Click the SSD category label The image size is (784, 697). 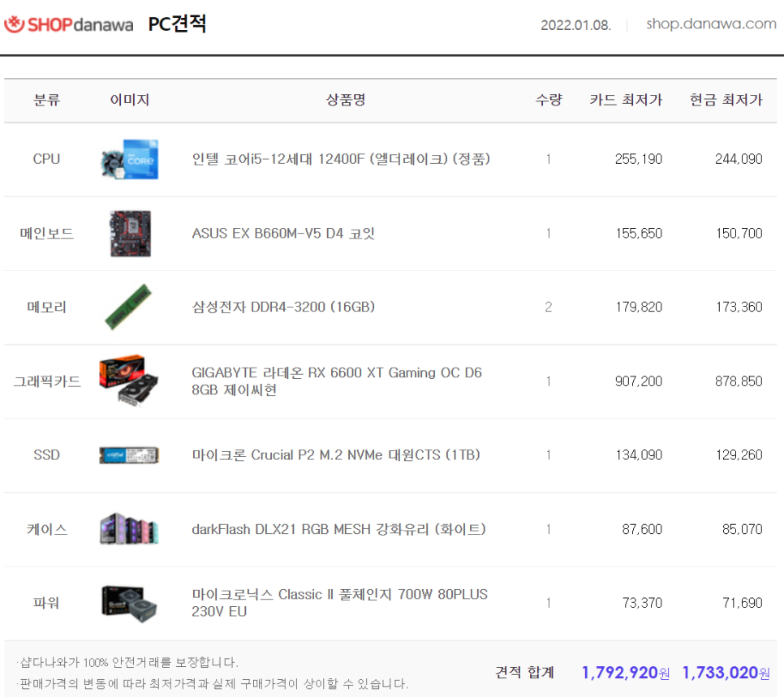tap(46, 455)
